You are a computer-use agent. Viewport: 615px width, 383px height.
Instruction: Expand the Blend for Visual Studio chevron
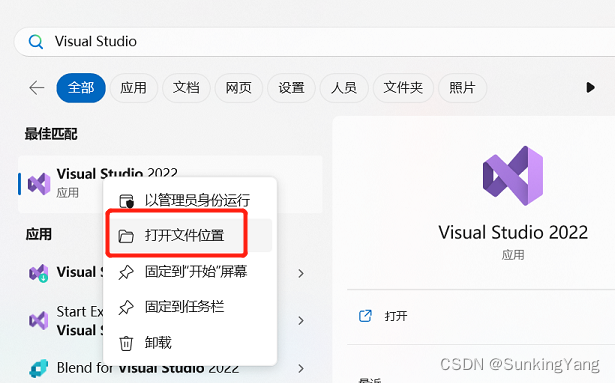tap(301, 368)
